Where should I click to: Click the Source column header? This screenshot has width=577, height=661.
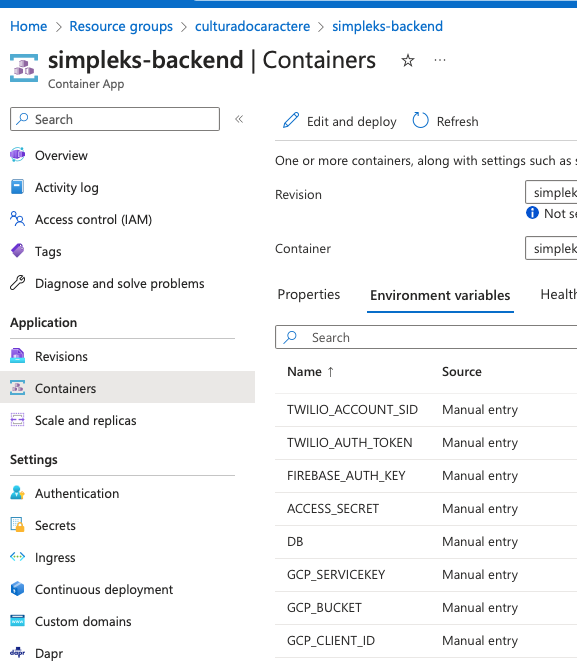[x=462, y=371]
